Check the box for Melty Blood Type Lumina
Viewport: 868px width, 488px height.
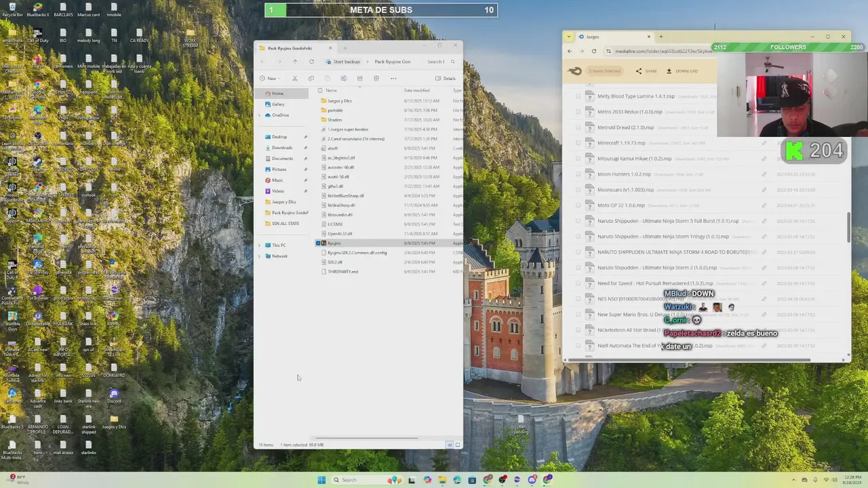(578, 96)
